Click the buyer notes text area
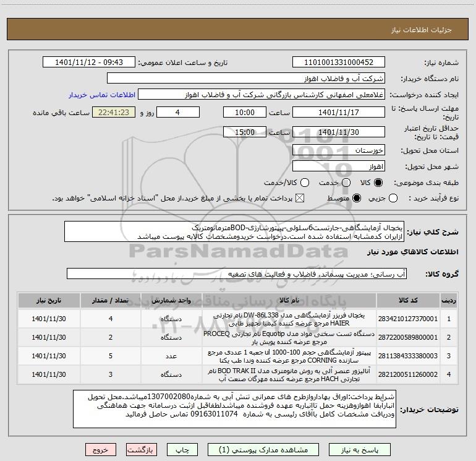This screenshot has height=461, width=476. pyautogui.click(x=235, y=409)
